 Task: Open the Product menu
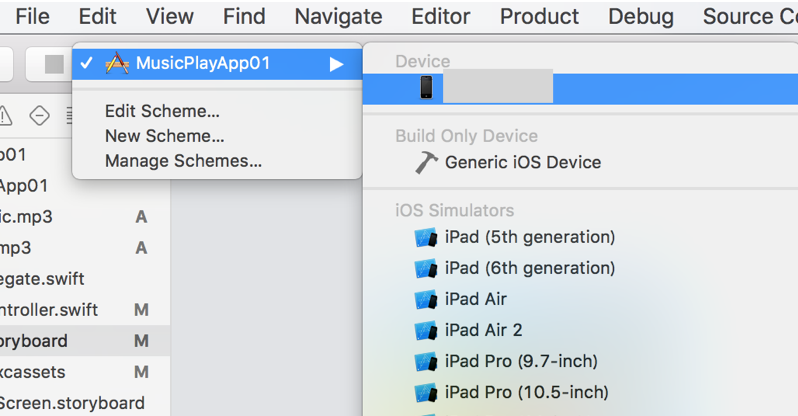[x=539, y=16]
